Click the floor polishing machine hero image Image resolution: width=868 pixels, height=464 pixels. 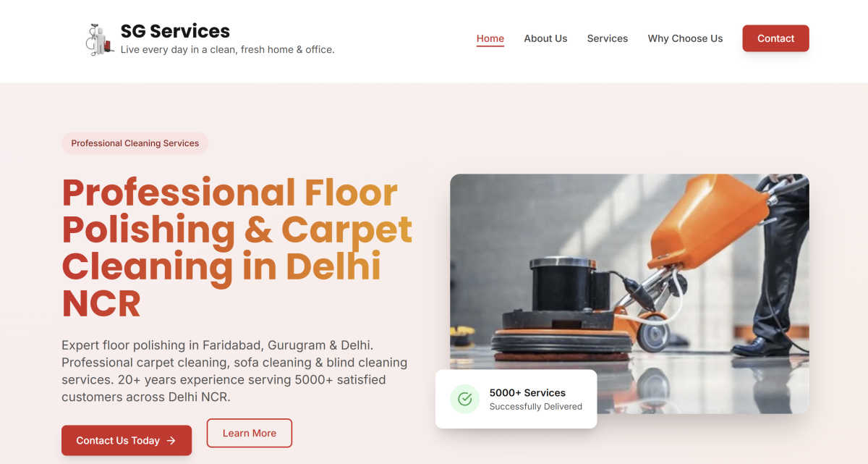point(629,293)
